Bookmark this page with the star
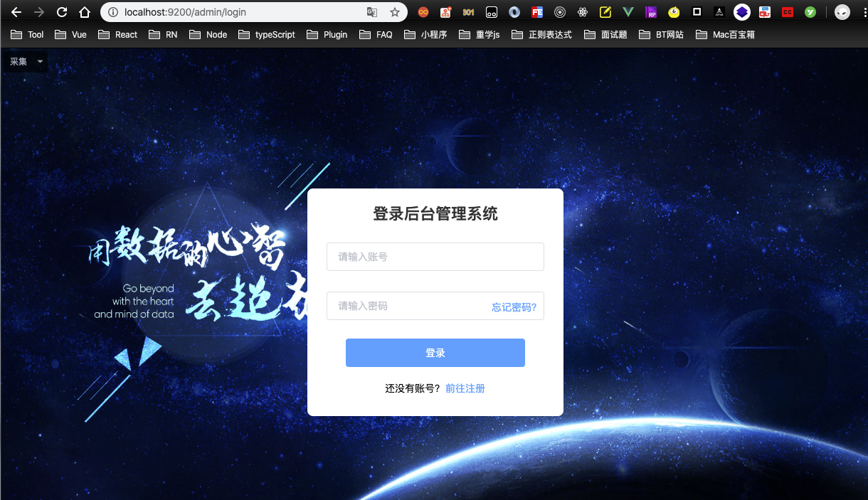 [x=395, y=12]
